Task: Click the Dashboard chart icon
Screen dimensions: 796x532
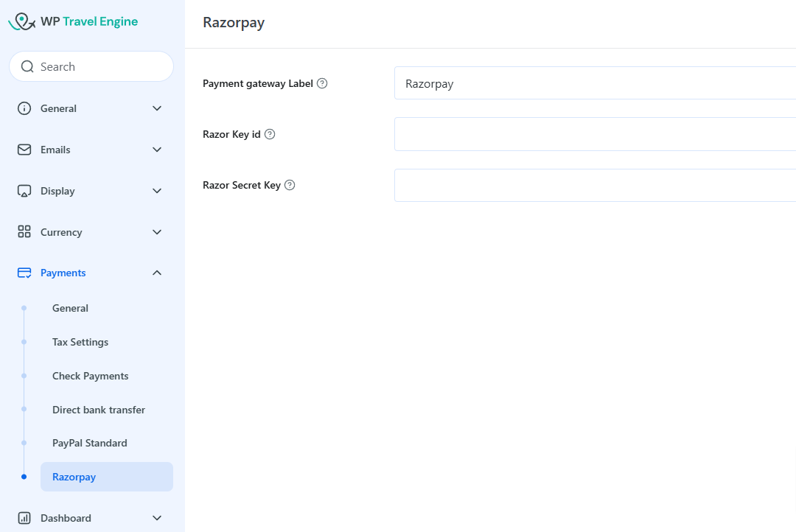Action: (24, 518)
